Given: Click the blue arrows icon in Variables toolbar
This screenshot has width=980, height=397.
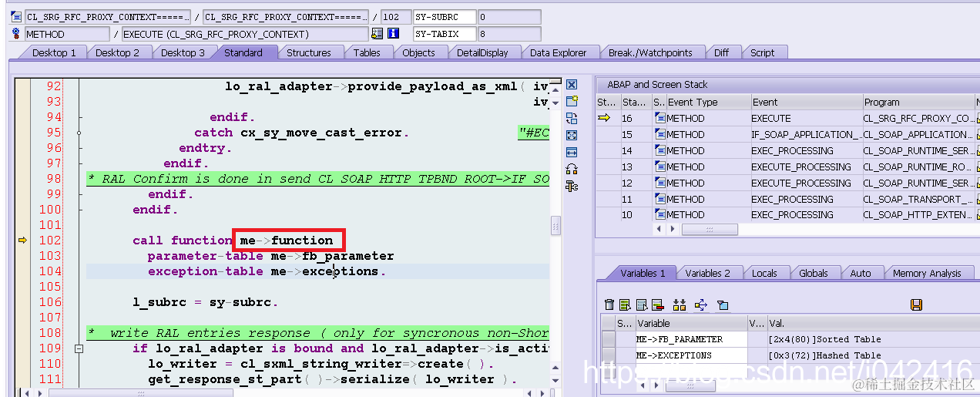Looking at the screenshot, I should pyautogui.click(x=701, y=305).
